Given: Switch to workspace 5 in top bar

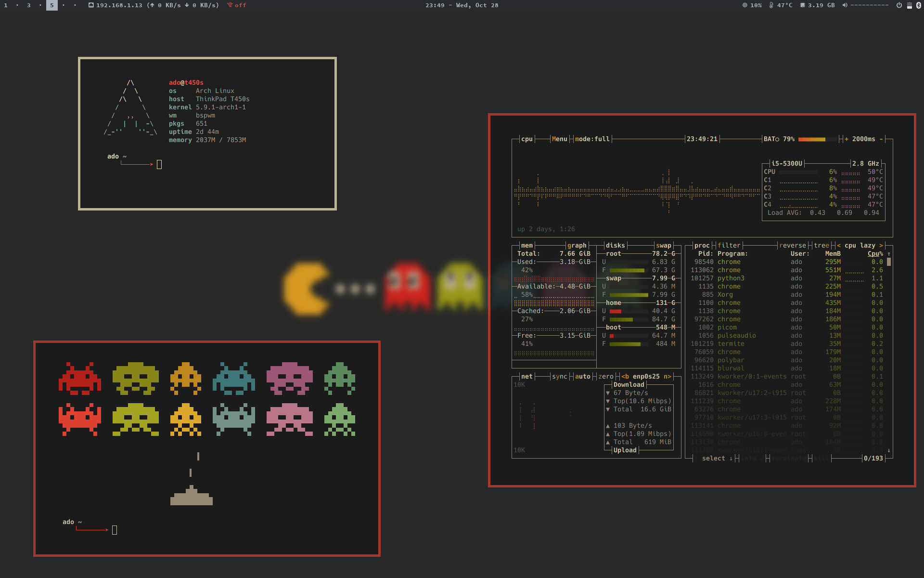Looking at the screenshot, I should [x=51, y=5].
